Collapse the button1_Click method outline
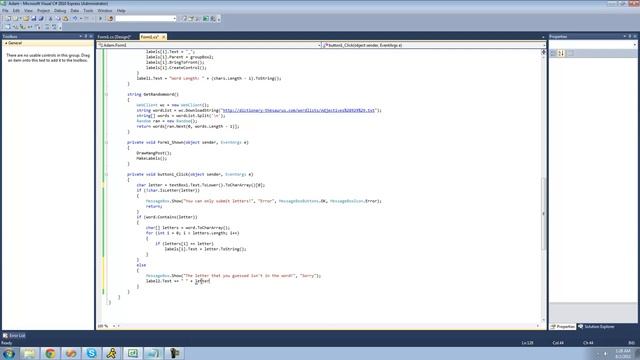The height and width of the screenshot is (360, 640). click(x=107, y=174)
